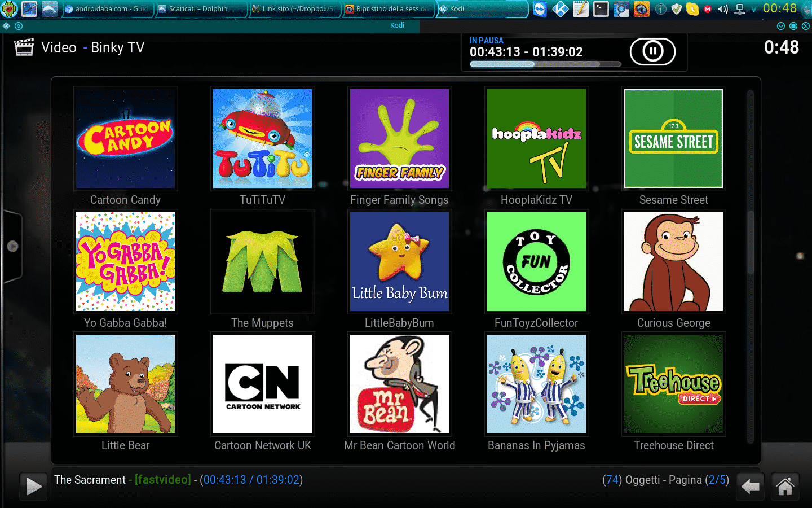Viewport: 812px width, 508px height.
Task: Click The Sacrament now-playing title
Action: (x=90, y=480)
